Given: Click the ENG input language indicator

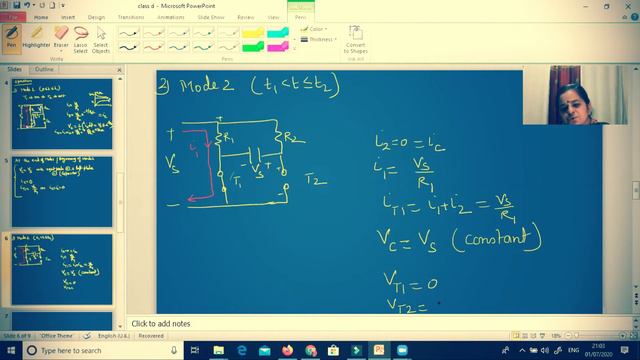Looking at the screenshot, I should click(573, 350).
